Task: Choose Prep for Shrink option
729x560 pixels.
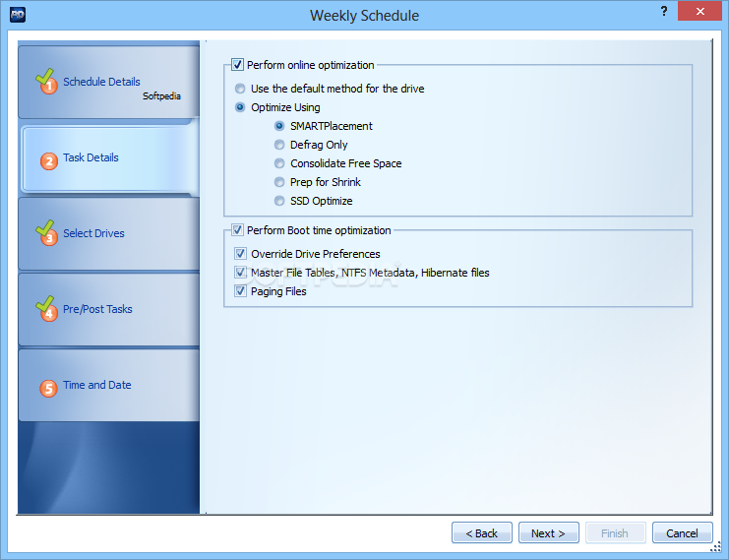Action: tap(279, 182)
